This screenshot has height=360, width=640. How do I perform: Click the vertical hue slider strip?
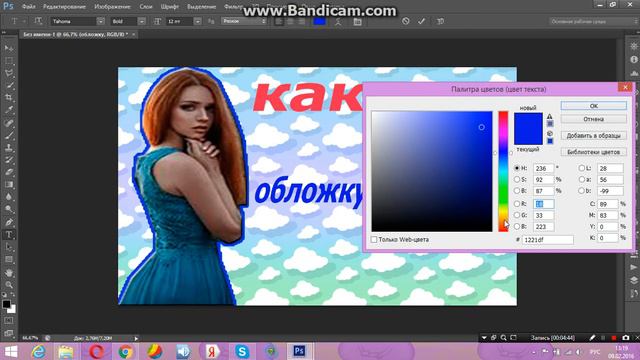pyautogui.click(x=503, y=171)
